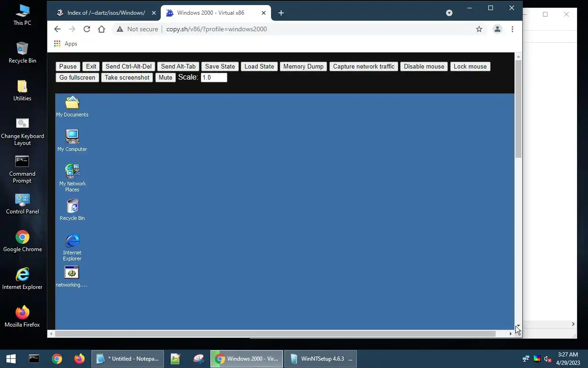Viewport: 588px width, 368px height.
Task: Select the emulated Recycle Bin icon
Action: click(x=72, y=210)
